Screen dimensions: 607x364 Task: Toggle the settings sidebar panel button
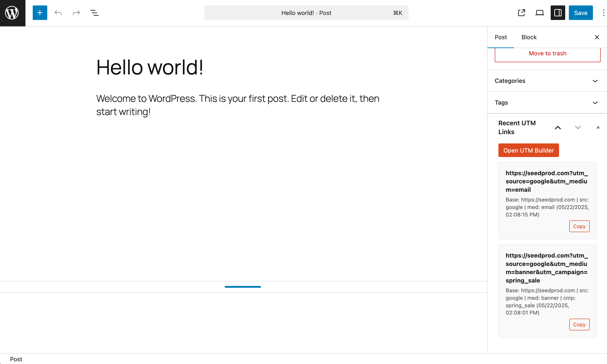[558, 13]
